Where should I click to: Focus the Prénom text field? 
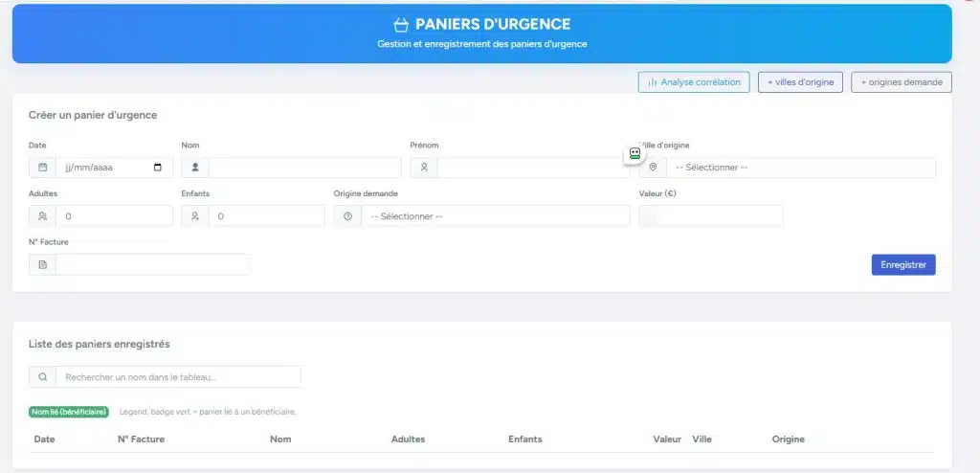[x=534, y=168]
